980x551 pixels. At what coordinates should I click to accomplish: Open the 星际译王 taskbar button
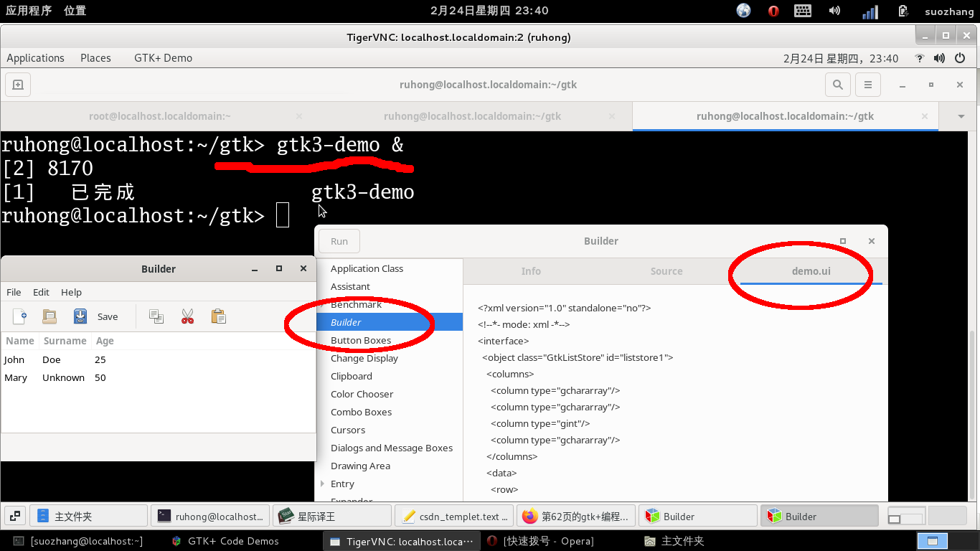332,516
